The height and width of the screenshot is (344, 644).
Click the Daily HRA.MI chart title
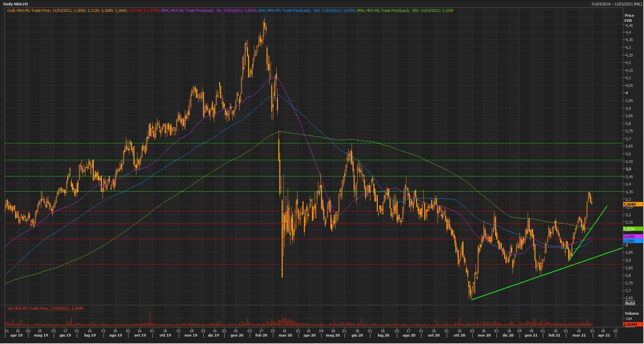(x=16, y=4)
